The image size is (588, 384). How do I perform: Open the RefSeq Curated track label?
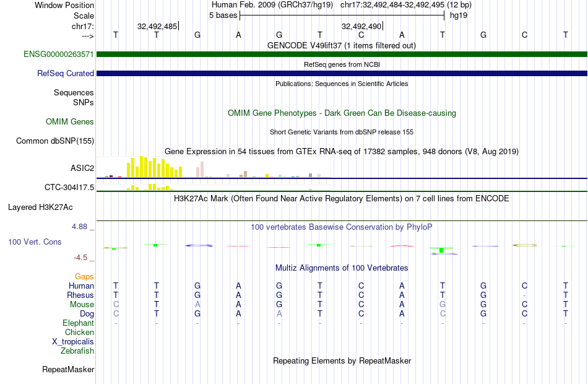click(65, 73)
